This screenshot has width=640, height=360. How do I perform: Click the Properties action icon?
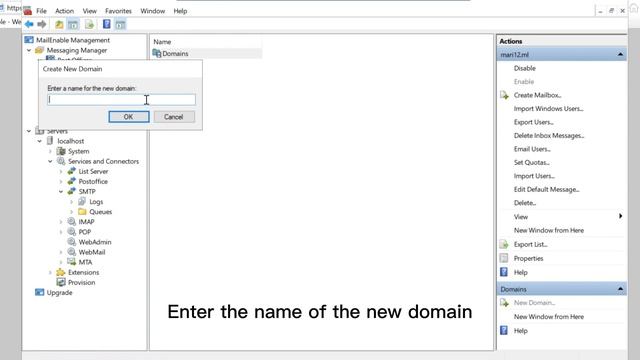pyautogui.click(x=504, y=258)
